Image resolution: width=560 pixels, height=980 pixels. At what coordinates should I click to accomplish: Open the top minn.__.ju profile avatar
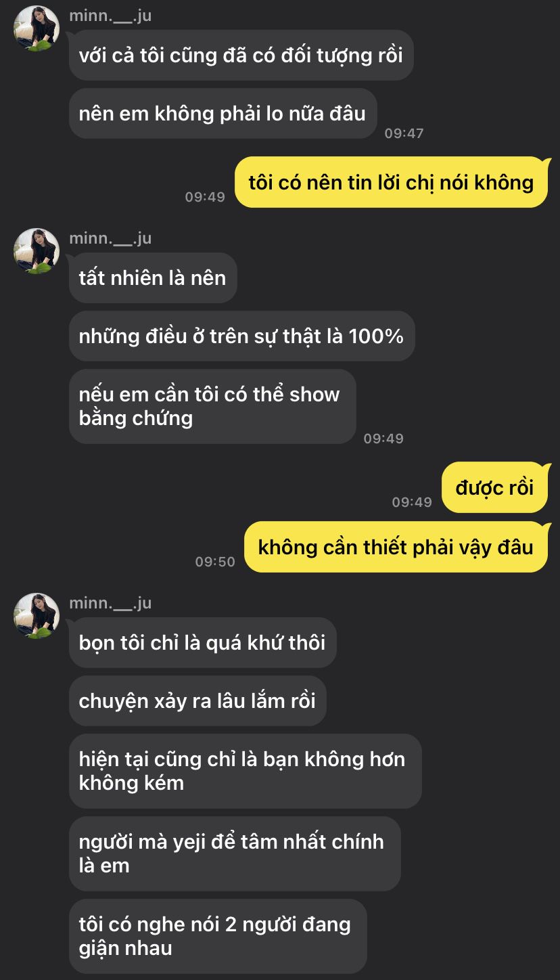[x=37, y=28]
